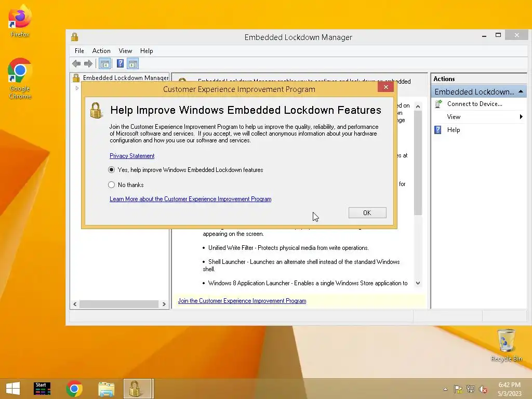
Task: Open Learn More about the CEIP link
Action: (x=190, y=199)
